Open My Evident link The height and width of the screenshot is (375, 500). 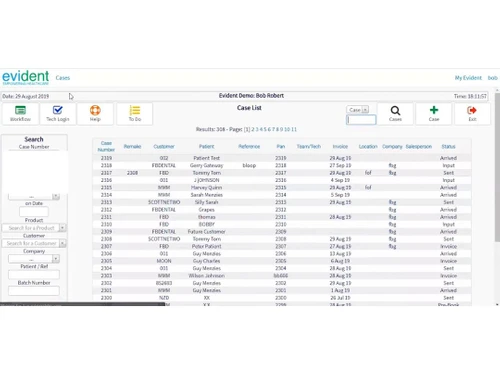point(468,78)
